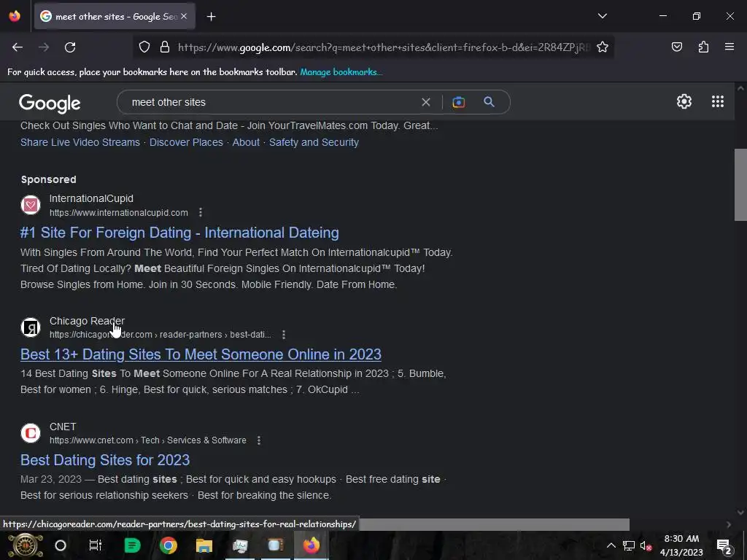Launch Chrome from taskbar
The image size is (747, 560).
(x=169, y=545)
